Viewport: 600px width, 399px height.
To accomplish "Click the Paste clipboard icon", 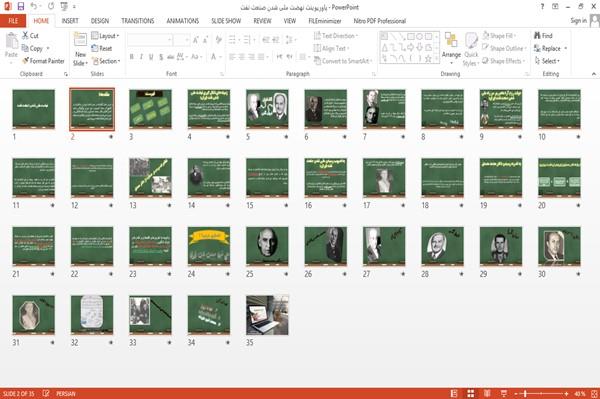I will 11,40.
